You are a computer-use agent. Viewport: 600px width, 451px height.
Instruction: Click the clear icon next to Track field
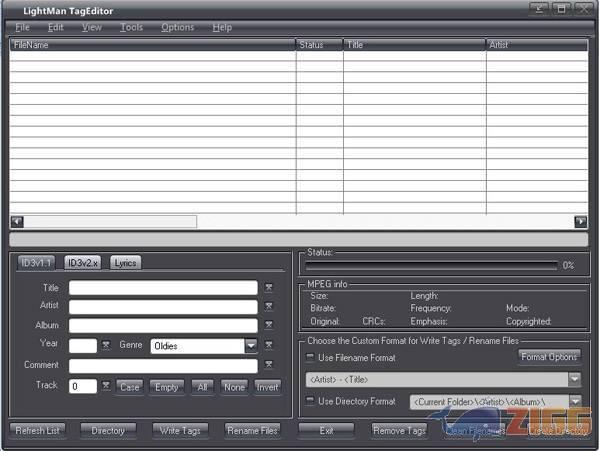pos(106,386)
